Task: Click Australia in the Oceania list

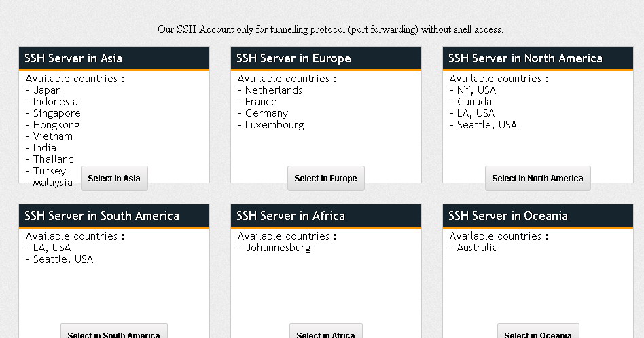Action: click(478, 248)
